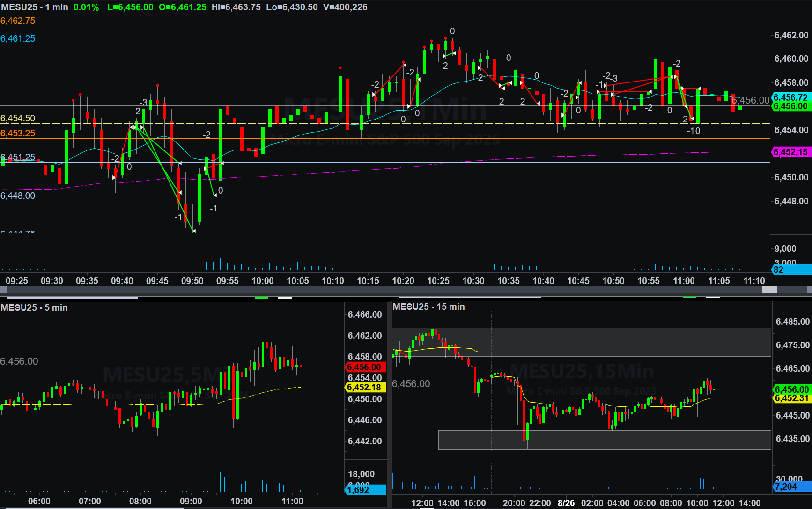This screenshot has height=509, width=812.
Task: Click the blue 1,692 volume tag
Action: (365, 490)
